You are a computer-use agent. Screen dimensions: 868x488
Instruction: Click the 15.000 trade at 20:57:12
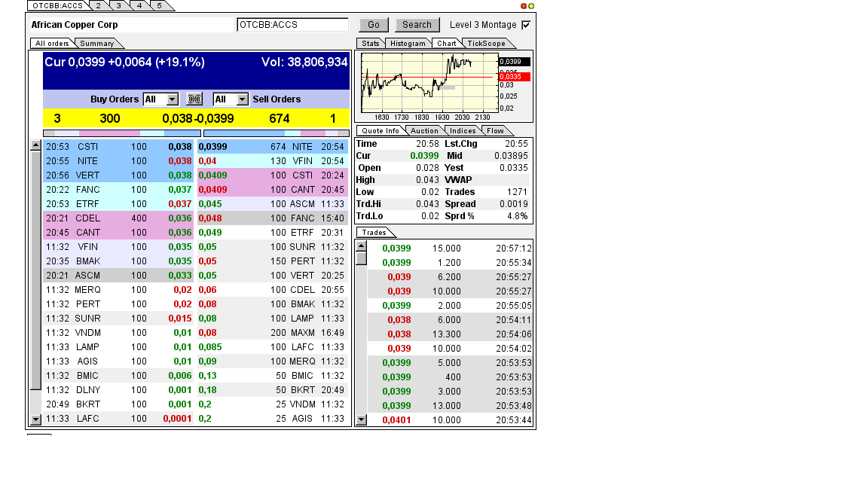point(450,249)
